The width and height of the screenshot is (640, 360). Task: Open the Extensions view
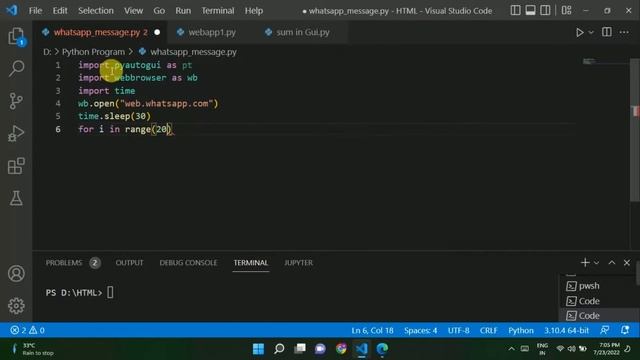coord(16,166)
